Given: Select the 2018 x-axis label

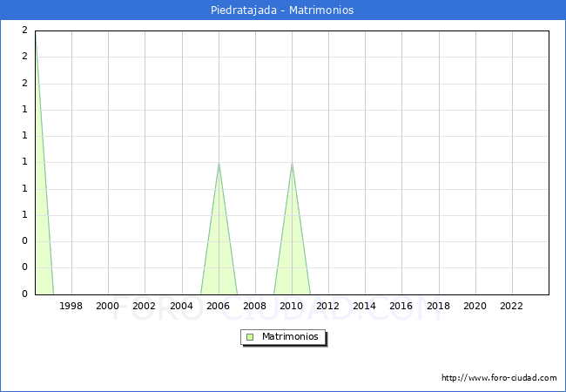Looking at the screenshot, I should (x=438, y=306).
